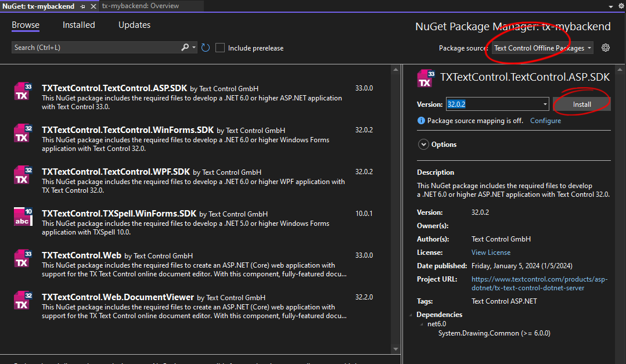Click the Install button
The width and height of the screenshot is (626, 364).
[x=582, y=104]
